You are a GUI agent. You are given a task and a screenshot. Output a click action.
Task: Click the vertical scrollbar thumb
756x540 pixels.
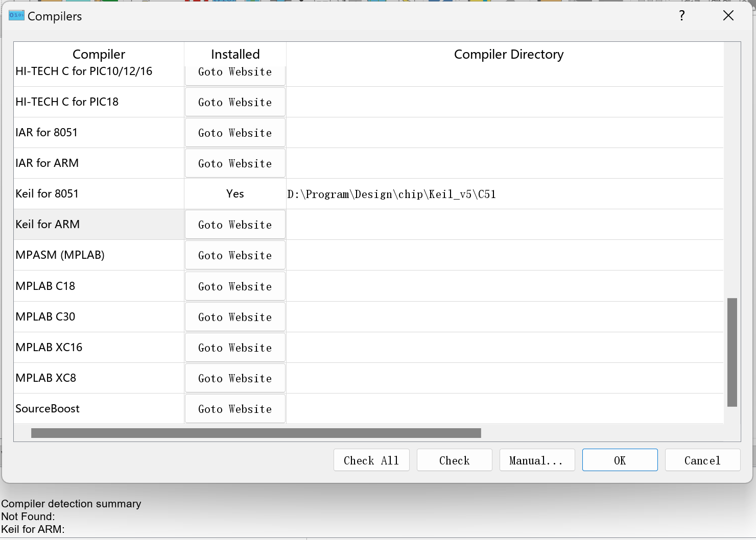coord(732,352)
